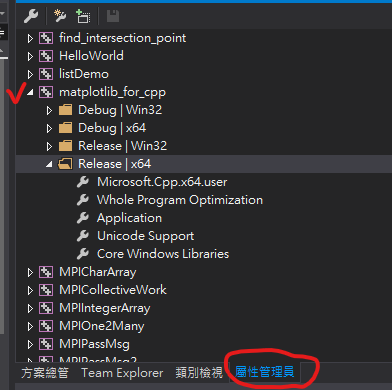The height and width of the screenshot is (390, 392).
Task: Click open folder icon of Release | x64
Action: pos(65,164)
